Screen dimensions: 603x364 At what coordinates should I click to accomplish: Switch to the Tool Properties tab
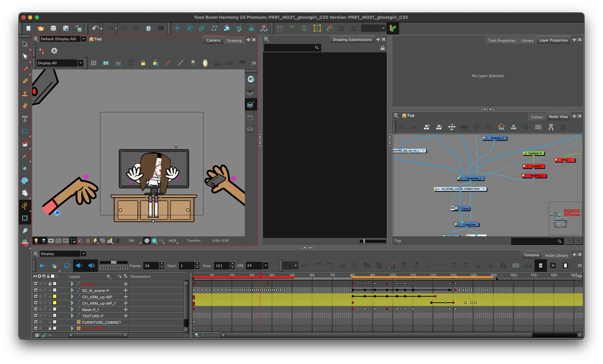tap(501, 41)
